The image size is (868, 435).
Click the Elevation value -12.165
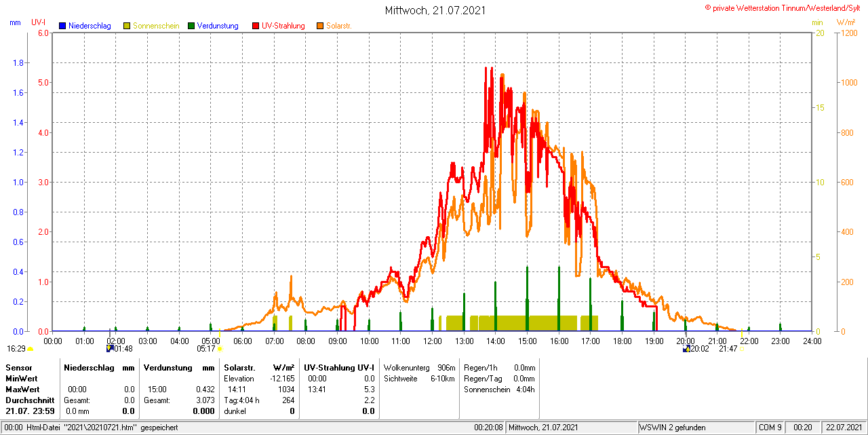[x=282, y=378]
